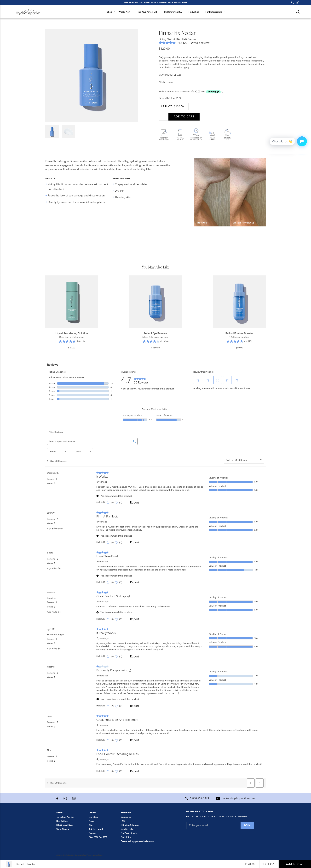Open What's New menu item
Screen dimensions: 311x868
[x=124, y=12]
